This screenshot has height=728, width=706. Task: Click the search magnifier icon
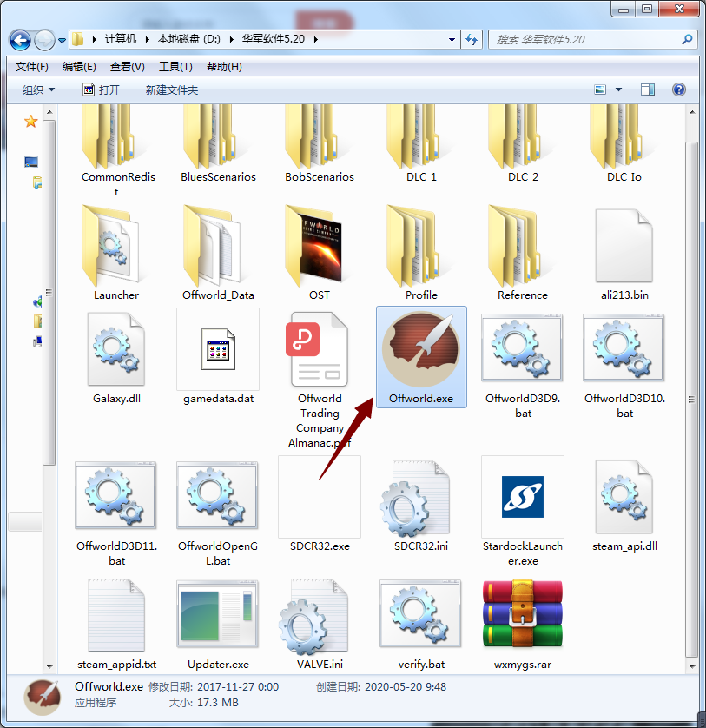tap(687, 40)
